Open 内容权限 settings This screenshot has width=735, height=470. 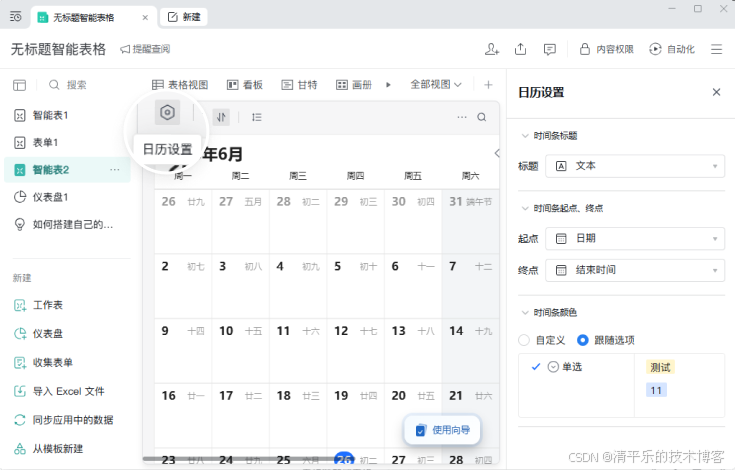[x=607, y=49]
